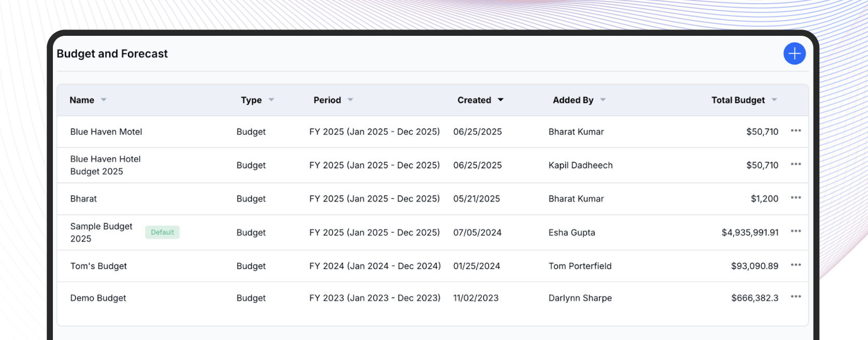This screenshot has width=868, height=340.
Task: Toggle the Created column sort arrow
Action: (500, 100)
